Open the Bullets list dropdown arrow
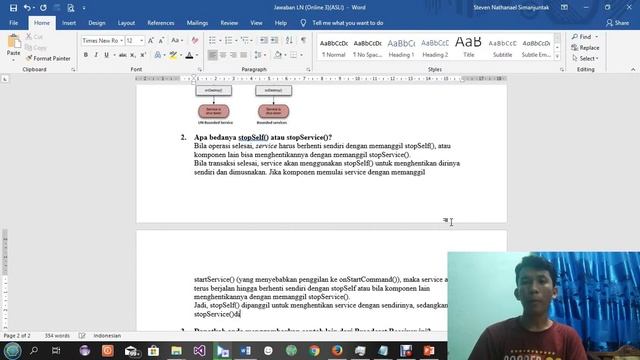640x360 pixels. [220, 40]
